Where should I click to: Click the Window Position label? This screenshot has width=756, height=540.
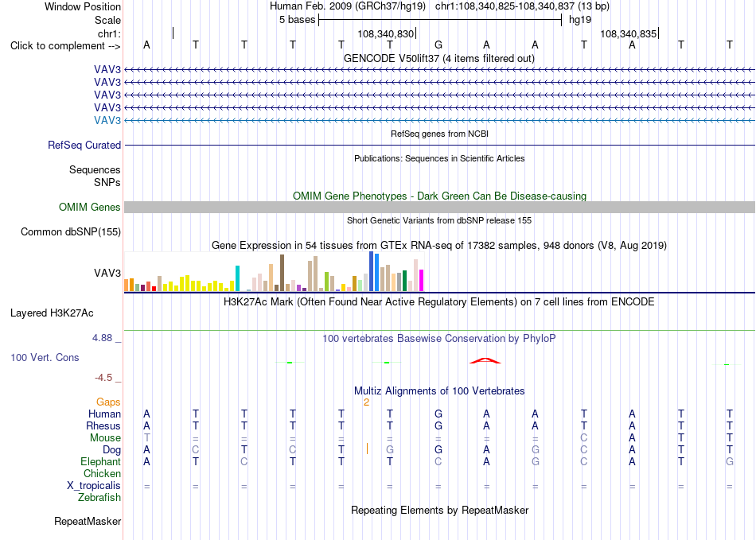83,6
